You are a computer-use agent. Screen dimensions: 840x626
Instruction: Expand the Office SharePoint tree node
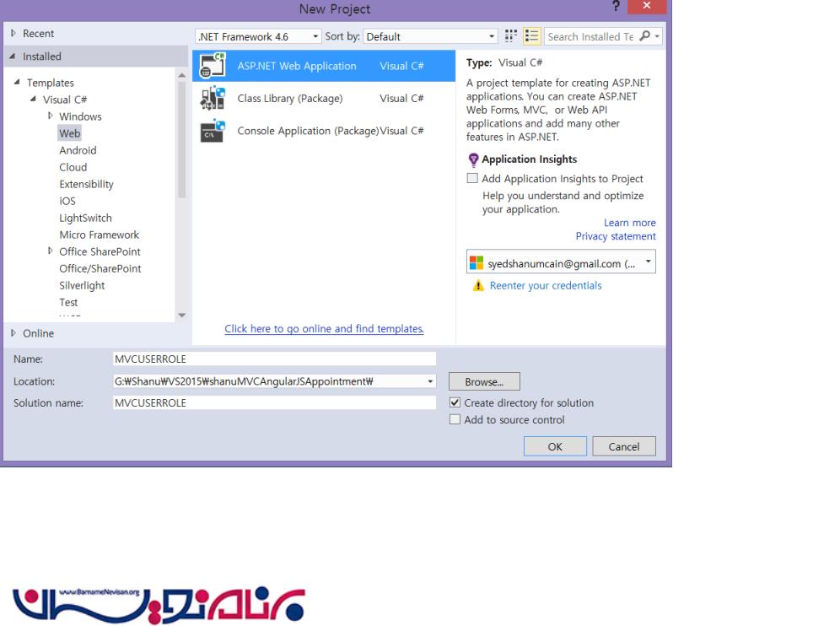coord(51,251)
